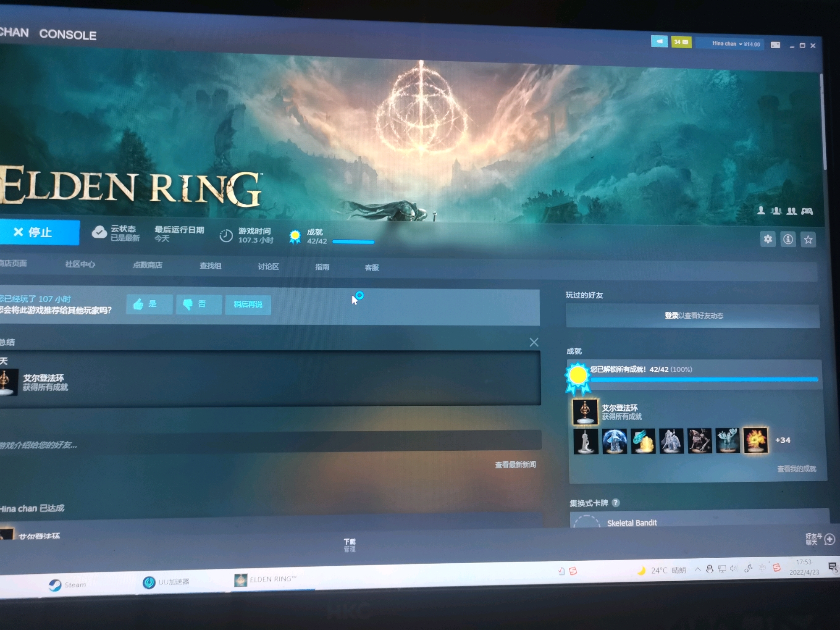Image resolution: width=840 pixels, height=630 pixels.
Task: Click the 42/42 achievement progress bar
Action: point(353,242)
